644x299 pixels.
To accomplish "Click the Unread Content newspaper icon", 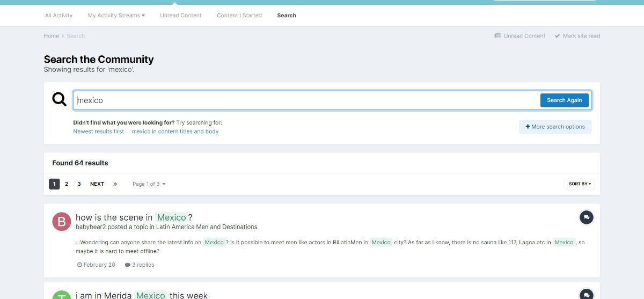I will click(497, 36).
